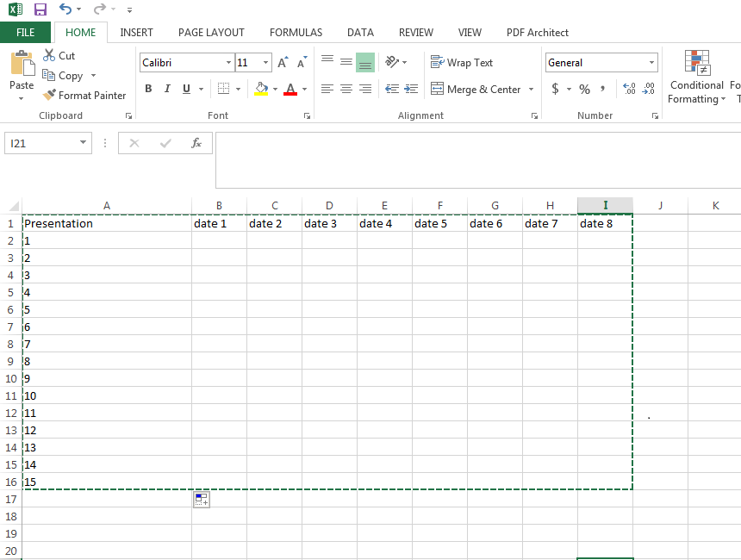Image resolution: width=741 pixels, height=560 pixels.
Task: Click the red Font Color swatch
Action: click(x=292, y=95)
